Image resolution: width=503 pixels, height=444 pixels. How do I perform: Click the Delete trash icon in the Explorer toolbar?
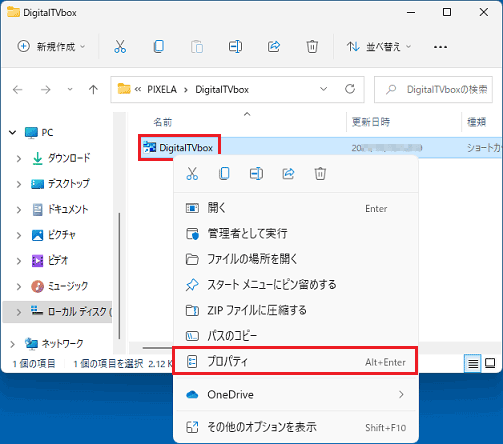pyautogui.click(x=312, y=47)
